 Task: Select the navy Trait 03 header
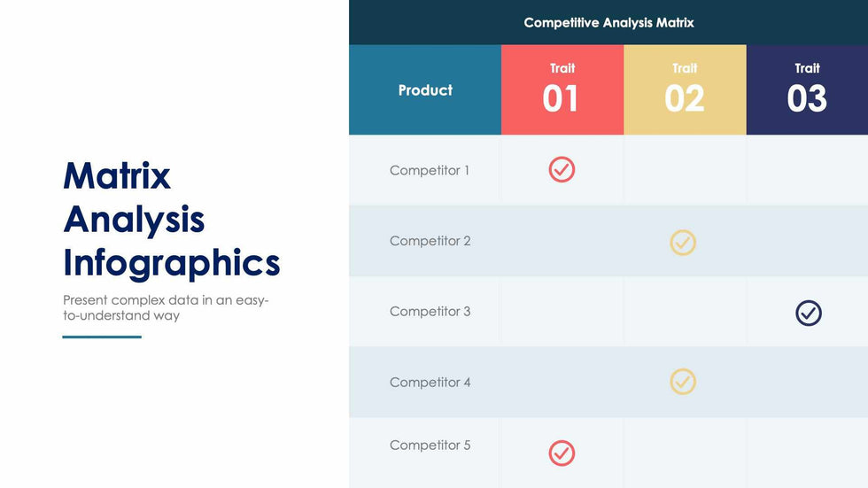(x=807, y=89)
